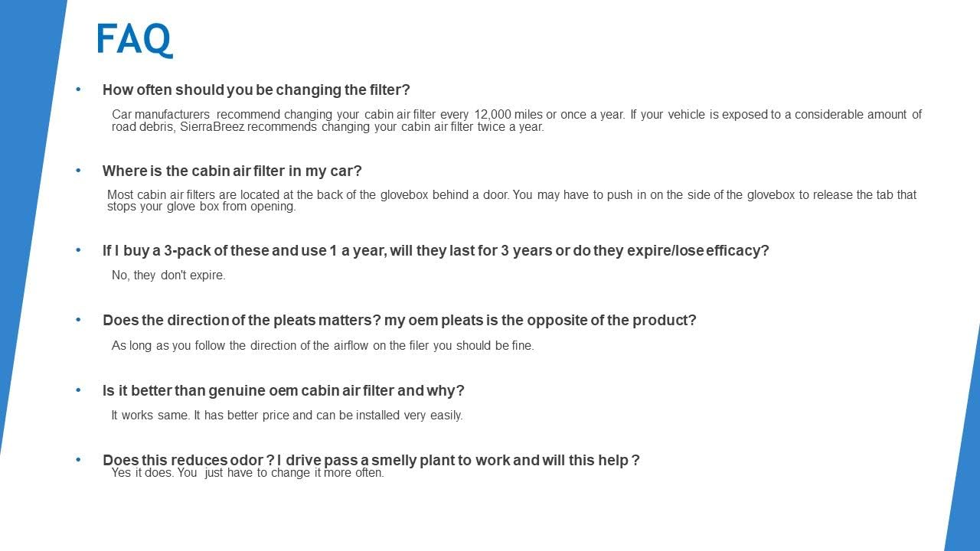Viewport: 980px width, 551px height.
Task: Click the bullet beside the genuine OEM question
Action: (78, 390)
